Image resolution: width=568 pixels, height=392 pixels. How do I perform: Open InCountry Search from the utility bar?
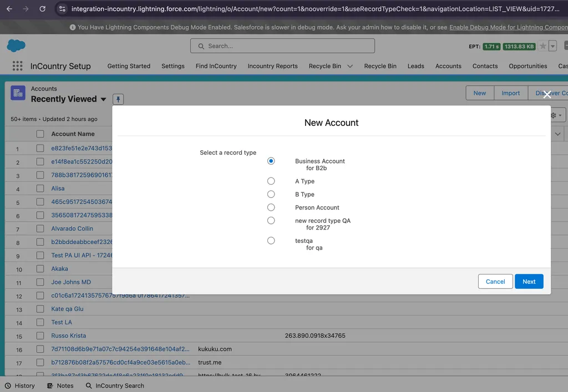click(x=115, y=385)
